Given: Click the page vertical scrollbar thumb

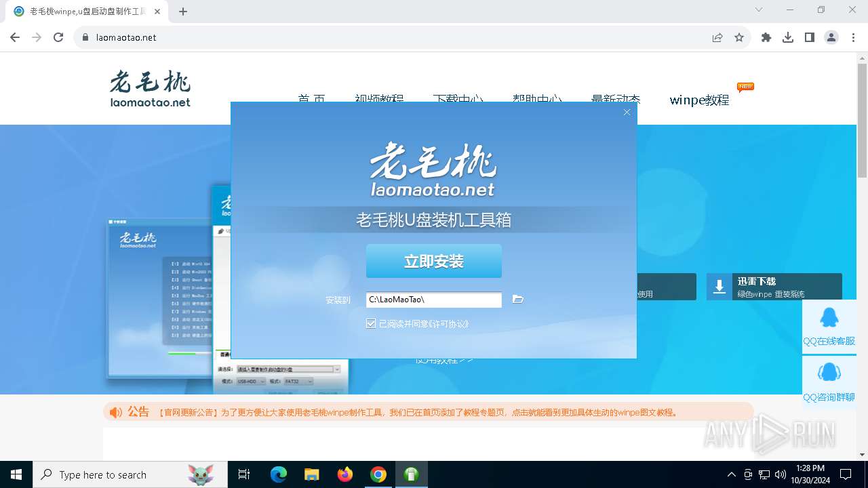Looking at the screenshot, I should tap(862, 119).
